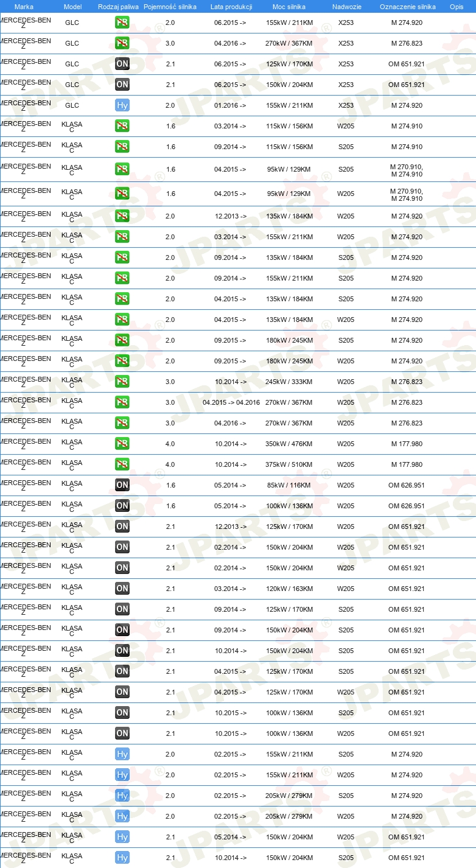The width and height of the screenshot is (476, 868).
Task: Select the 375kW / 510KM power cell
Action: [x=289, y=465]
